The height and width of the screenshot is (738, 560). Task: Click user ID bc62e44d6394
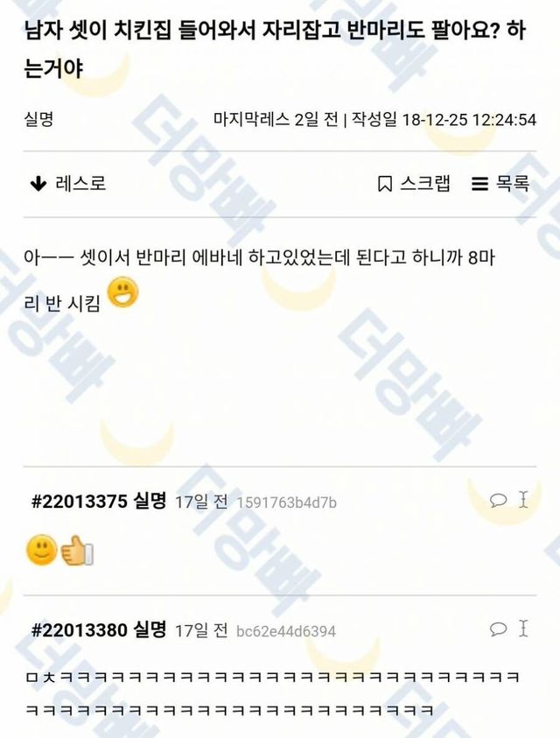click(x=286, y=631)
